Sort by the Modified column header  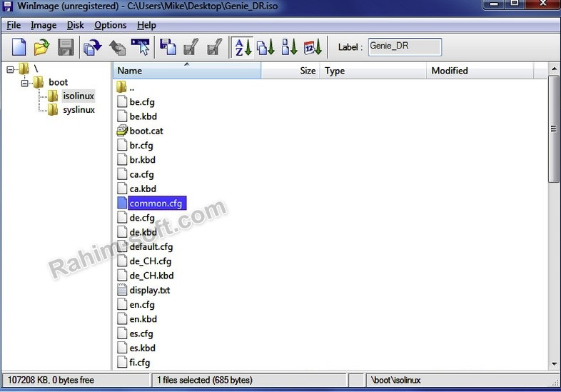(480, 71)
